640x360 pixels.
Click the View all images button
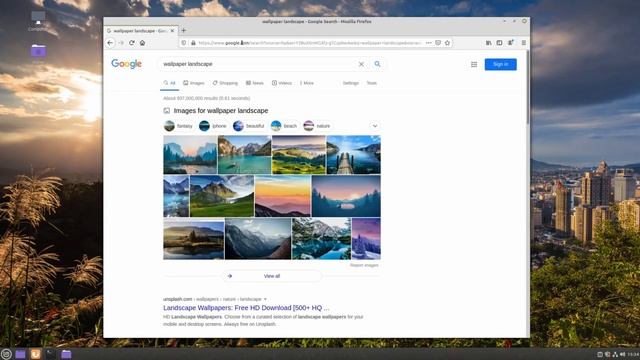[272, 276]
